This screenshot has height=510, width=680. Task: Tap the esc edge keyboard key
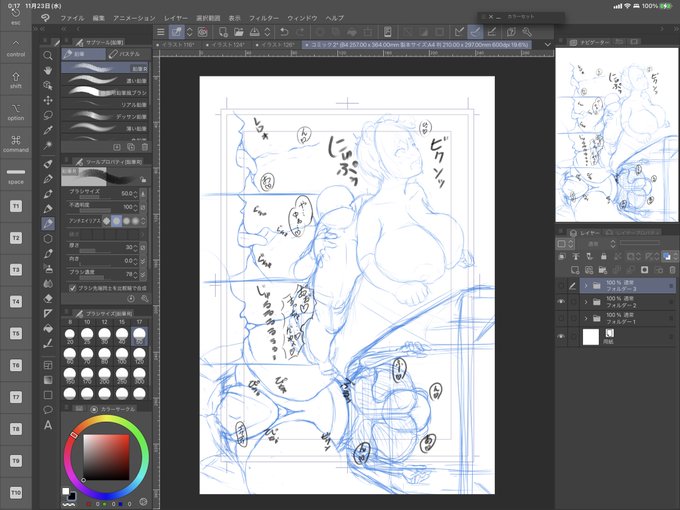coord(16,16)
